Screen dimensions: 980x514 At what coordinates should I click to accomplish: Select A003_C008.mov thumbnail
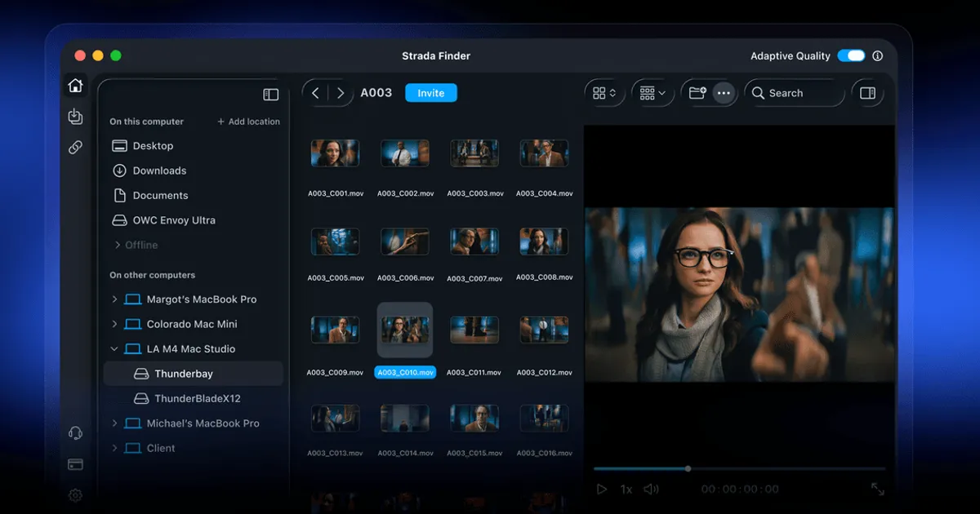[544, 241]
